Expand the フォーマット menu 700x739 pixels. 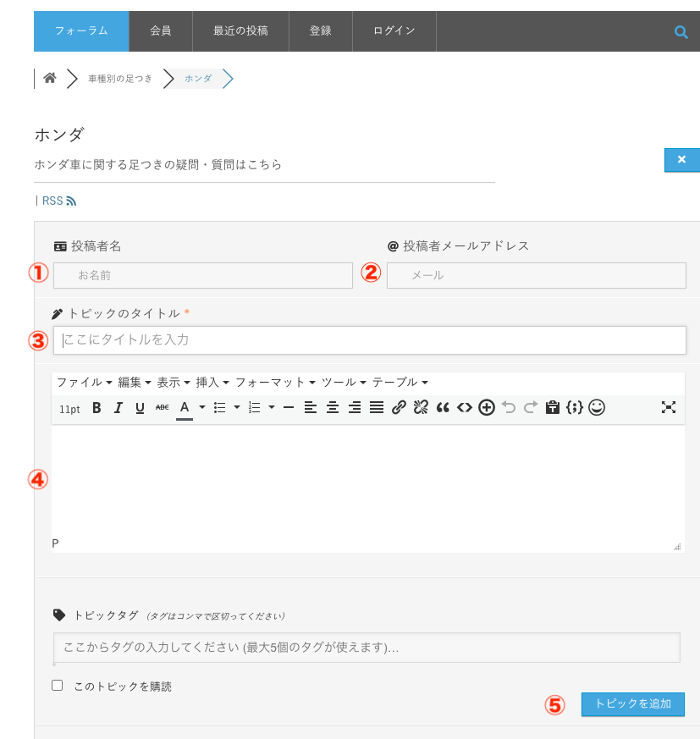point(274,383)
